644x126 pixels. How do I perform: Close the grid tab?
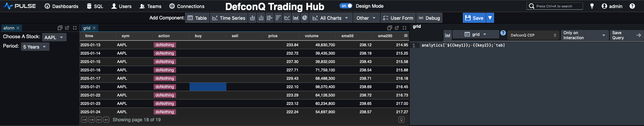click(94, 28)
